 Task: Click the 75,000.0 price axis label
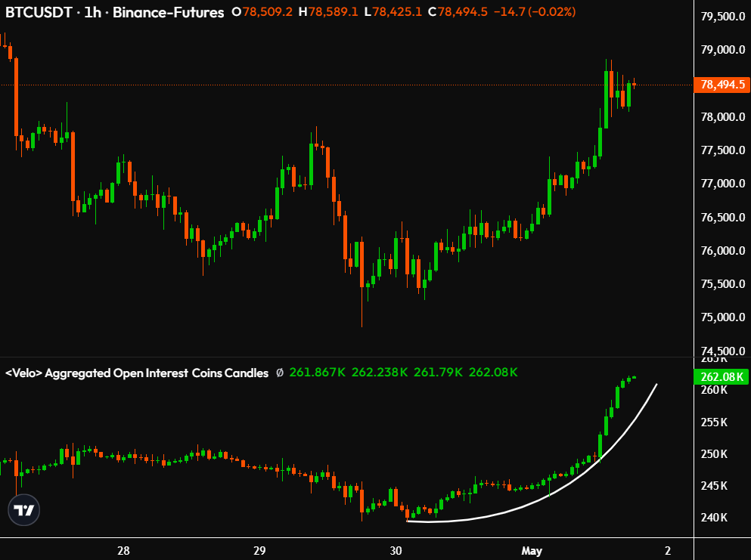click(x=723, y=317)
